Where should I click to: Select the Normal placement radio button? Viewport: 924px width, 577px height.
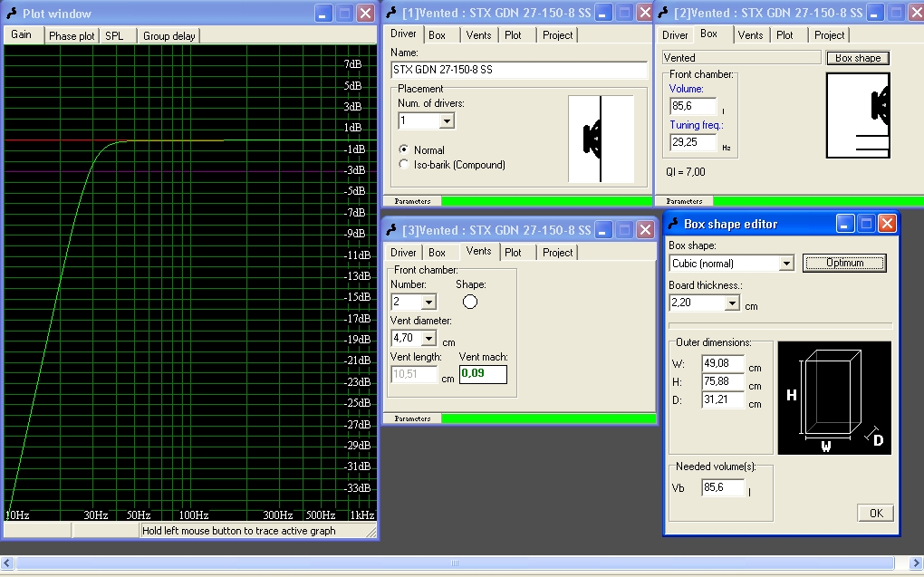click(x=404, y=149)
